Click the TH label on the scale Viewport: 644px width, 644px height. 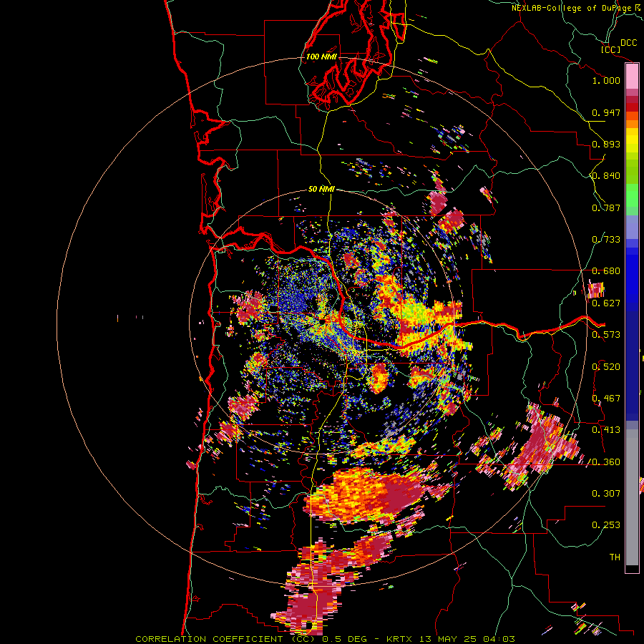point(615,557)
